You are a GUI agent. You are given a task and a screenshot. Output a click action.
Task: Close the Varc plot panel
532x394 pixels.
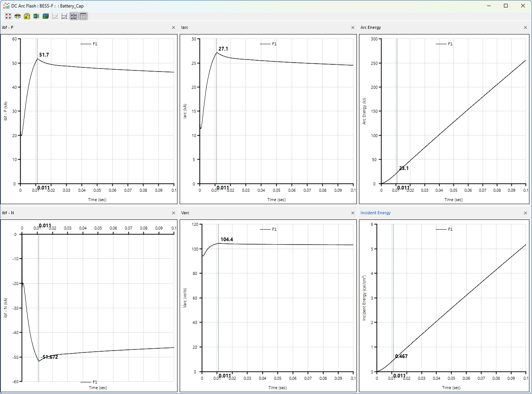tap(353, 213)
